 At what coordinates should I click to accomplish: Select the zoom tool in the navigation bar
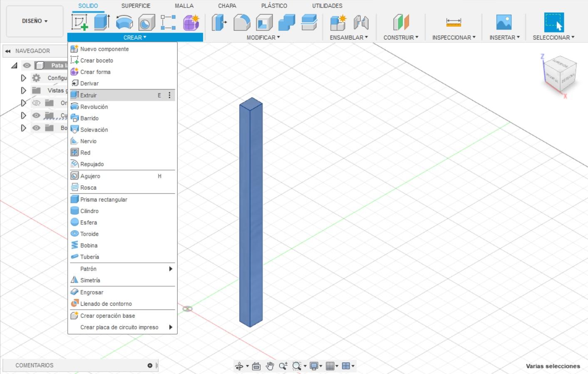tap(283, 366)
